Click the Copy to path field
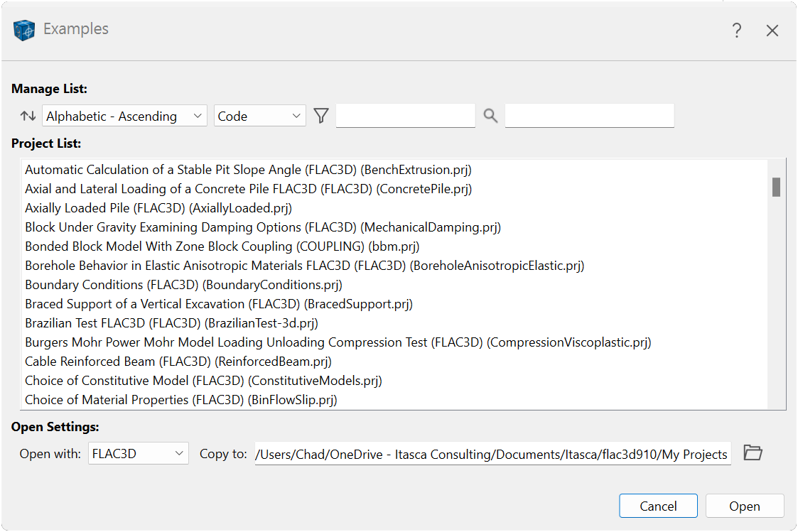This screenshot has height=532, width=798. [492, 454]
